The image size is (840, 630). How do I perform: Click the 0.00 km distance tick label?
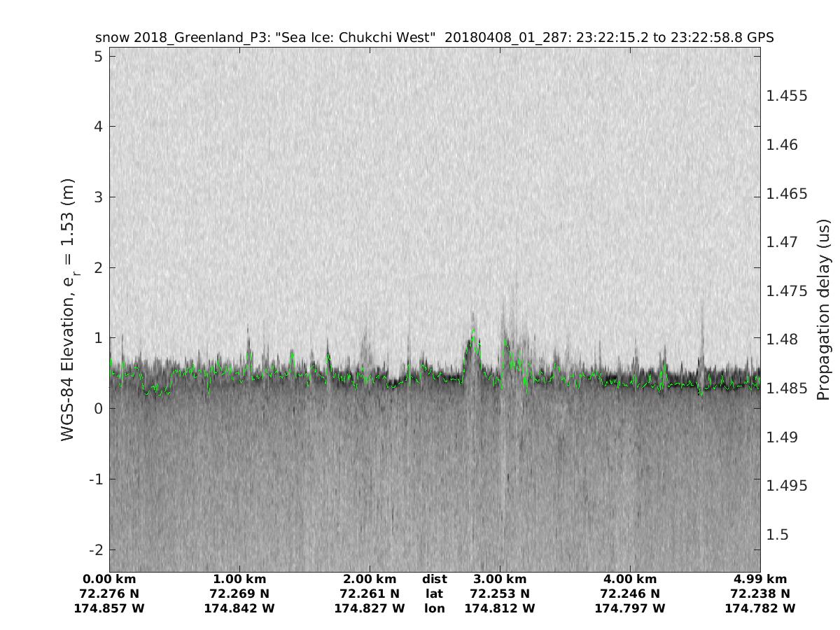[109, 579]
